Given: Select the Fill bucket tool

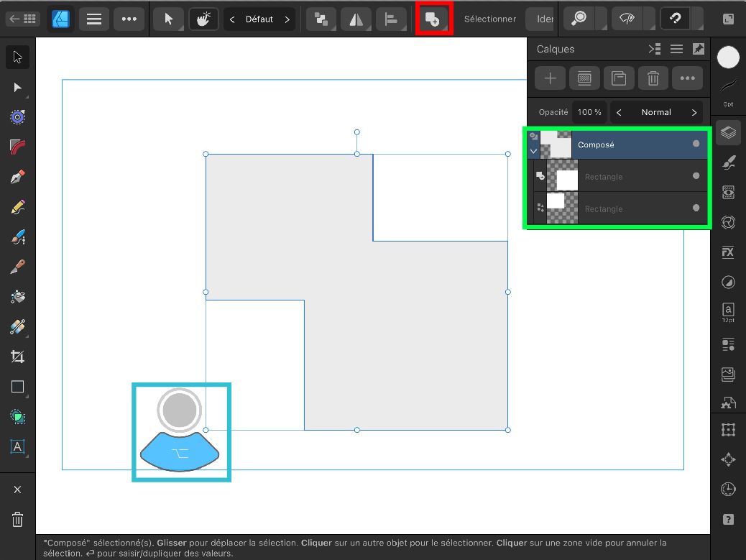Looking at the screenshot, I should (17, 297).
